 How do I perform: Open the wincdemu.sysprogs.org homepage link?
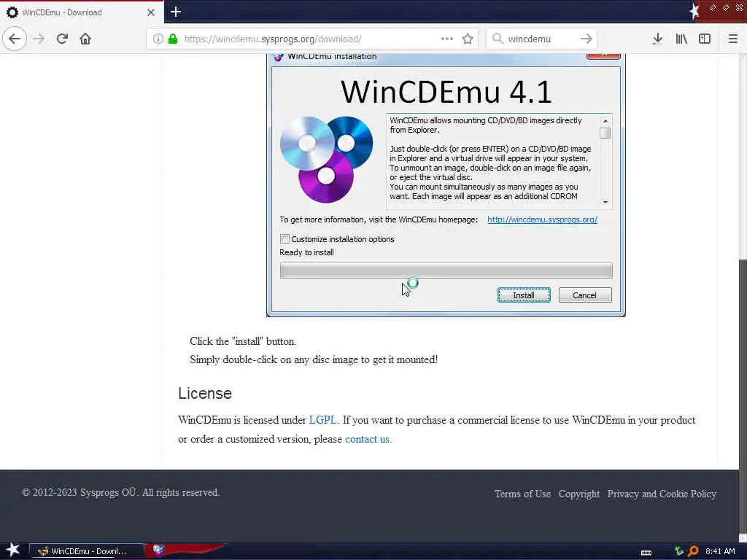click(x=542, y=219)
